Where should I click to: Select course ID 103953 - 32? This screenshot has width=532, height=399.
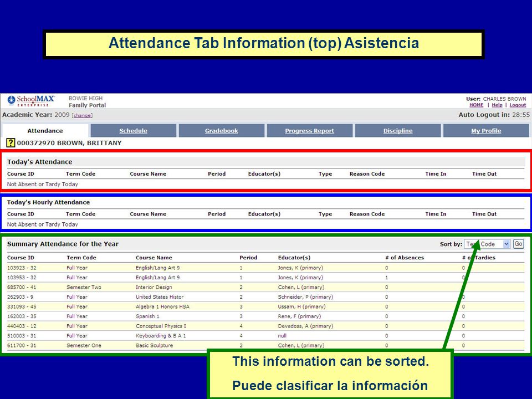point(22,278)
